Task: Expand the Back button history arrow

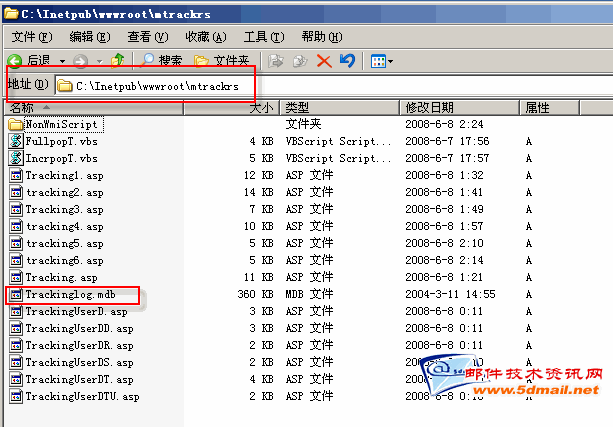Action: click(x=62, y=61)
